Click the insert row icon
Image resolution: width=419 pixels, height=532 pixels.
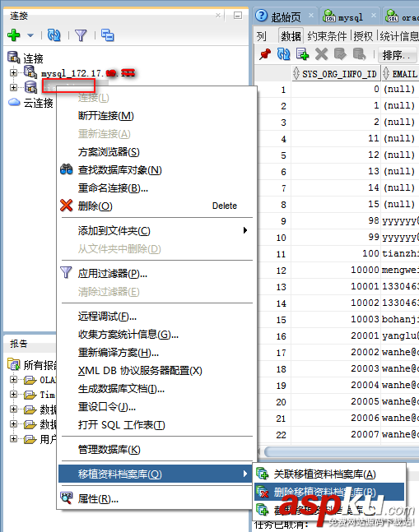[302, 54]
